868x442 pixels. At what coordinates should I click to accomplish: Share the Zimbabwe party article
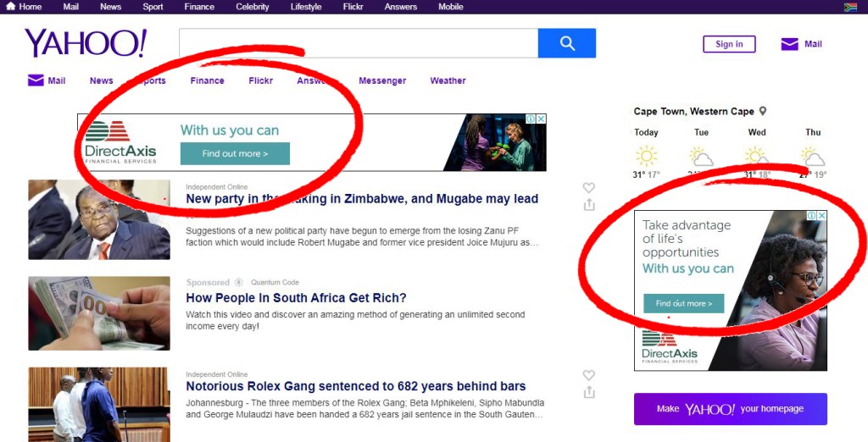click(589, 205)
